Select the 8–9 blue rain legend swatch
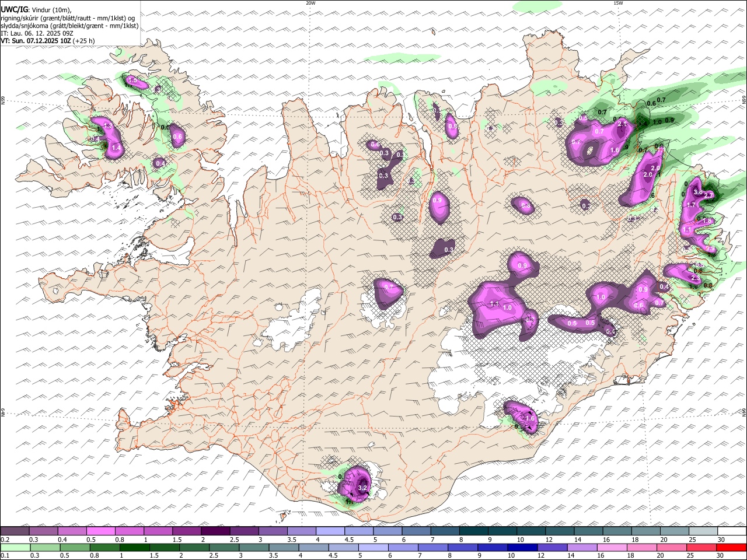Image resolution: width=747 pixels, height=560 pixels. tap(463, 548)
